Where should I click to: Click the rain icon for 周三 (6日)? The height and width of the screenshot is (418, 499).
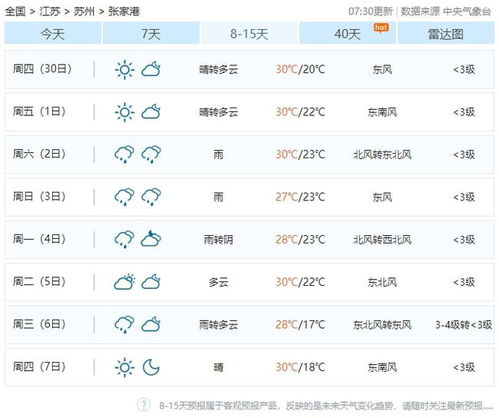125,325
